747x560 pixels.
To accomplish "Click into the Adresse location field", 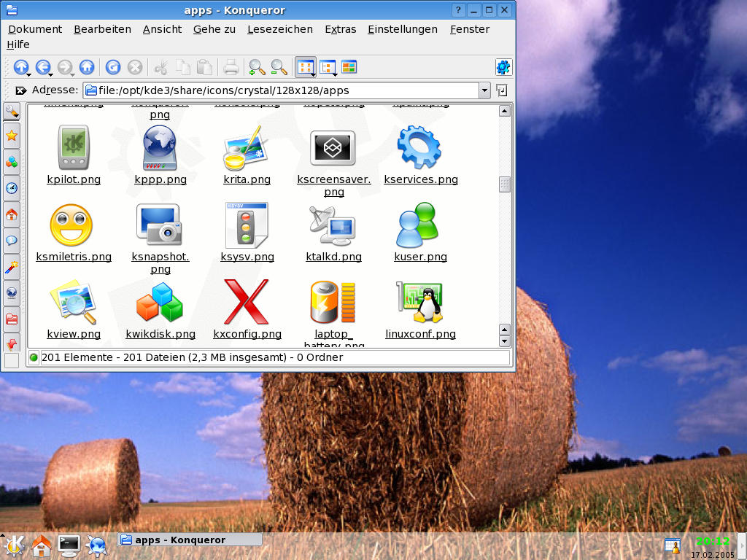I will click(281, 90).
